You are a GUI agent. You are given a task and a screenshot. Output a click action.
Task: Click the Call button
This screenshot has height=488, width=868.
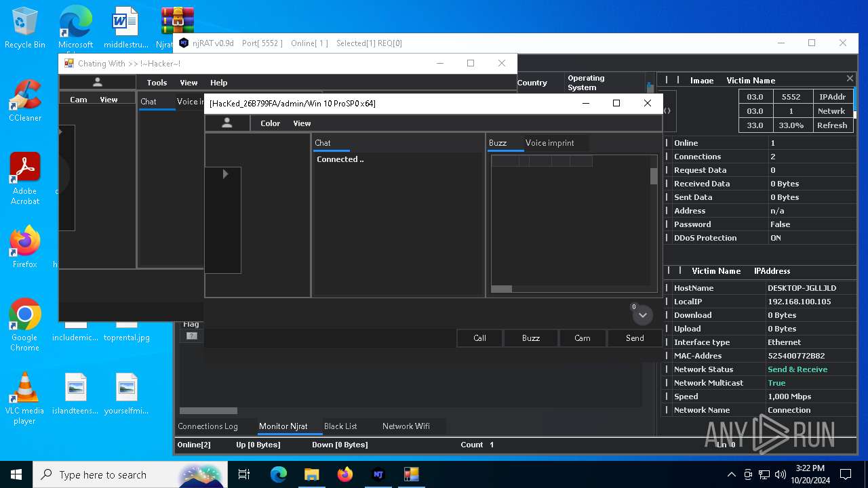coord(479,338)
